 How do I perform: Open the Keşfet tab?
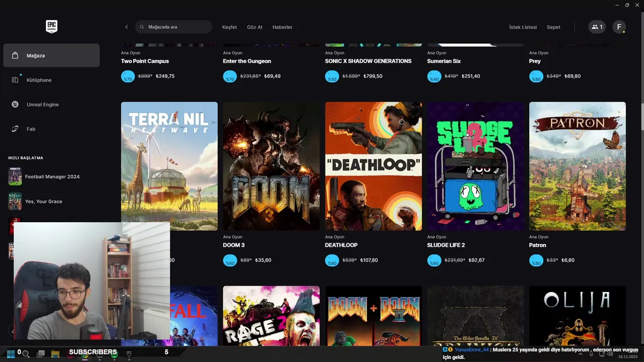229,27
